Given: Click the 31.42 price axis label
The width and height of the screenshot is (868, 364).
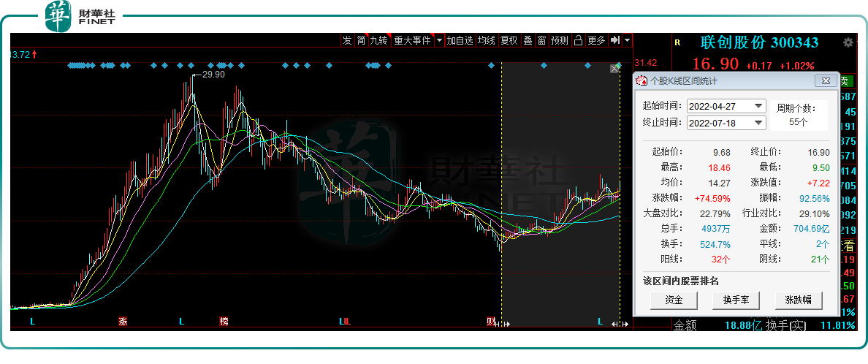Looking at the screenshot, I should click(645, 63).
